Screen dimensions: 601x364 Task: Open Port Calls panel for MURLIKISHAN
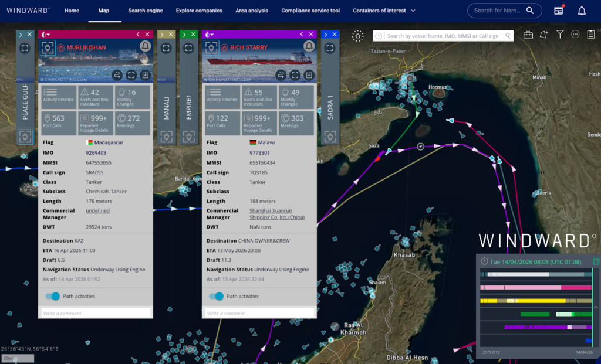point(59,123)
